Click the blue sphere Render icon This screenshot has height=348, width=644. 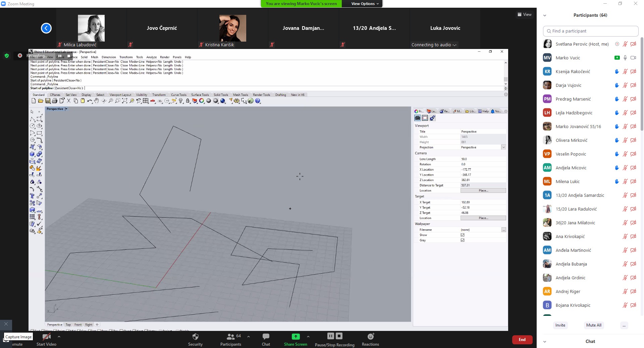(223, 101)
